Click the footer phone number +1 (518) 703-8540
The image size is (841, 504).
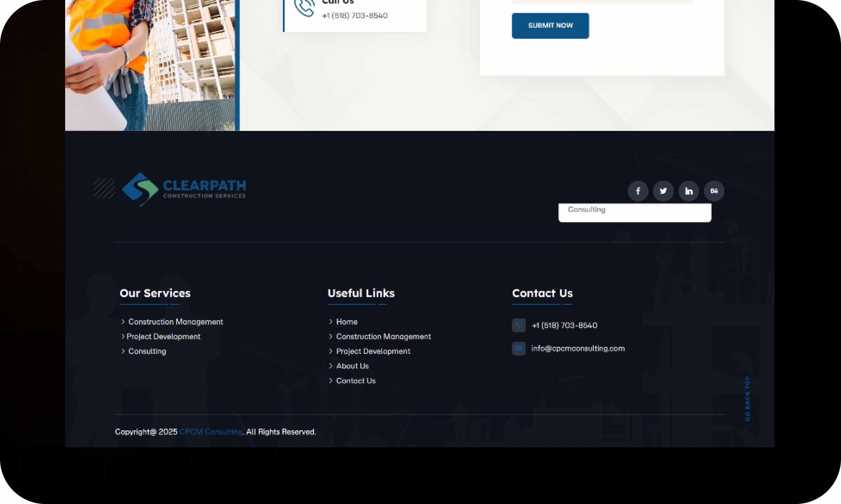[565, 325]
